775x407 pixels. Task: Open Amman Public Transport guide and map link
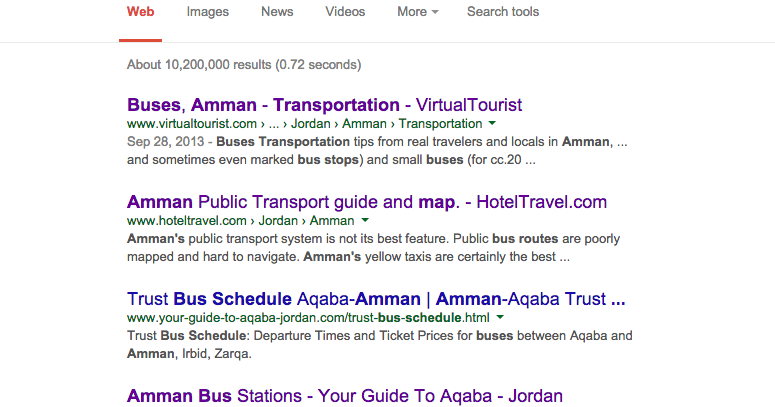[x=367, y=202]
